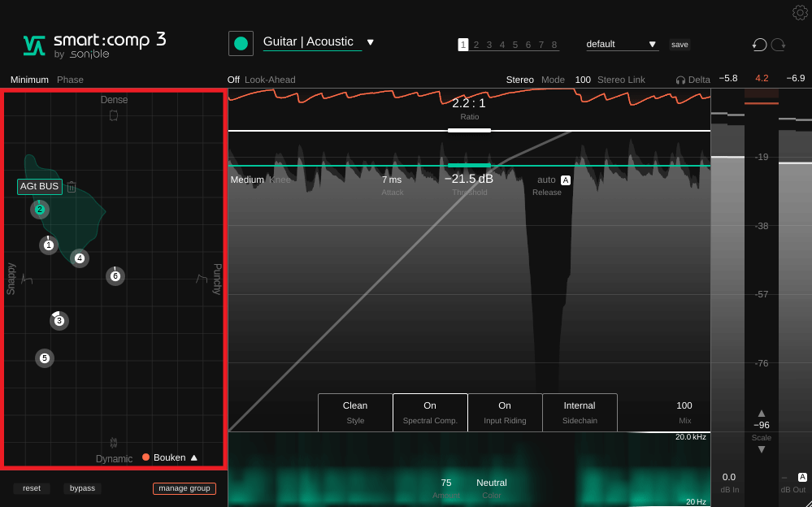Switch to state slot 2
The width and height of the screenshot is (812, 507).
[x=476, y=45]
